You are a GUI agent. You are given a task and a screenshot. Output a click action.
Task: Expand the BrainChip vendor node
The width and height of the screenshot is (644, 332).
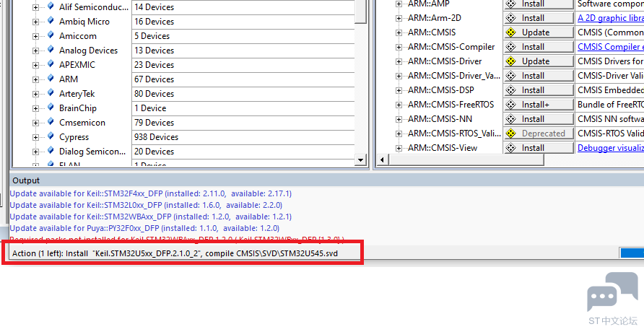(35, 109)
